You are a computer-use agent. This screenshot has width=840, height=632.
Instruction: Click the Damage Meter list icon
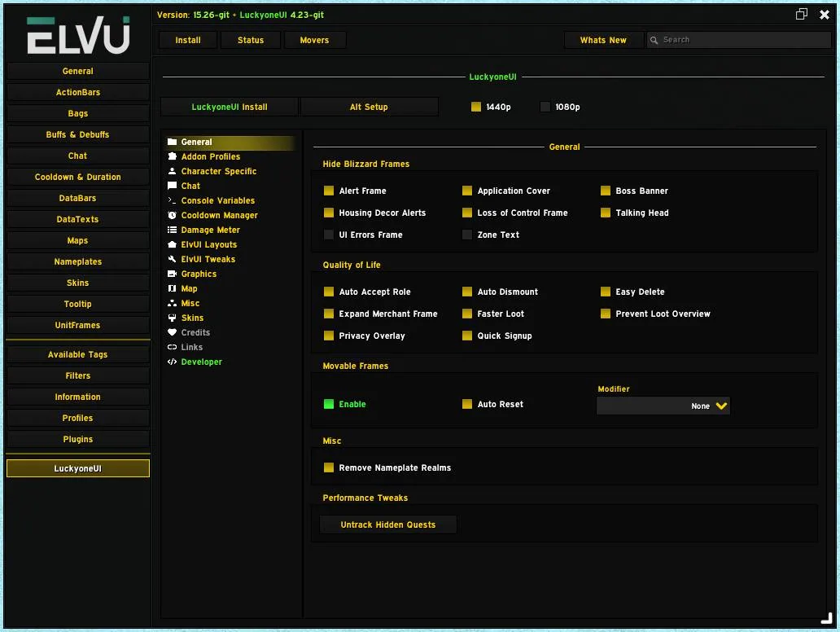(172, 230)
